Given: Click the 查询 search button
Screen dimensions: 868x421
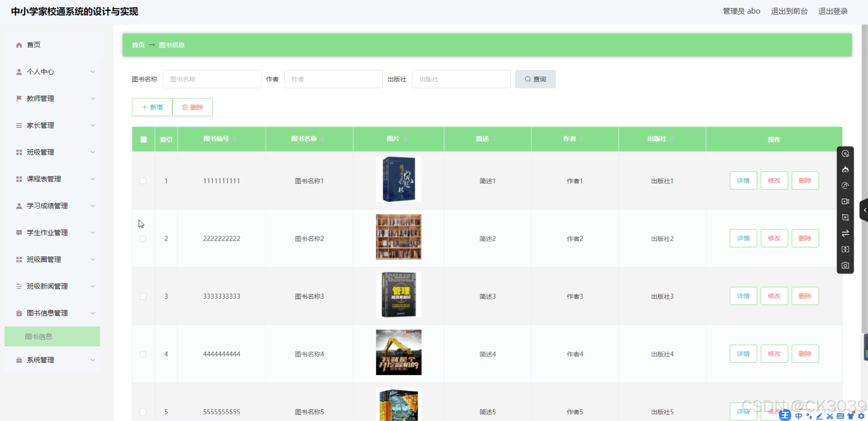Looking at the screenshot, I should tap(535, 79).
